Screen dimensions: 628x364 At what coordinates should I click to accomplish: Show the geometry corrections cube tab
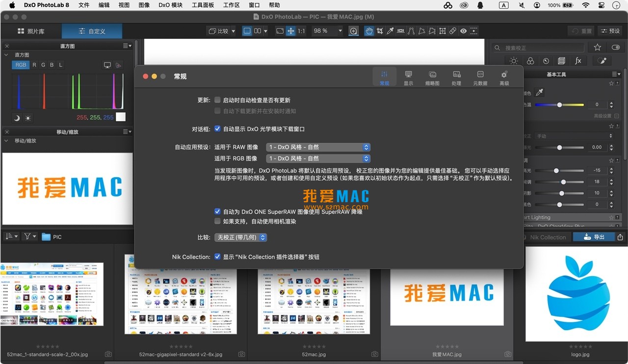click(x=562, y=61)
